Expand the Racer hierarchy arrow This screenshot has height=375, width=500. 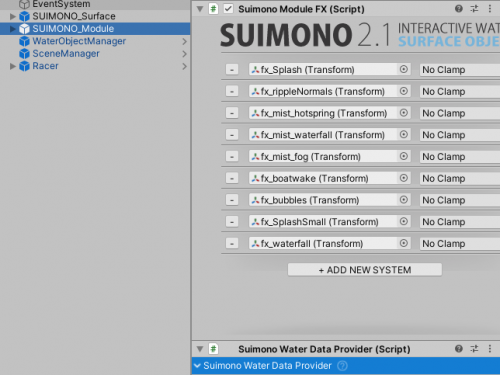pyautogui.click(x=13, y=66)
